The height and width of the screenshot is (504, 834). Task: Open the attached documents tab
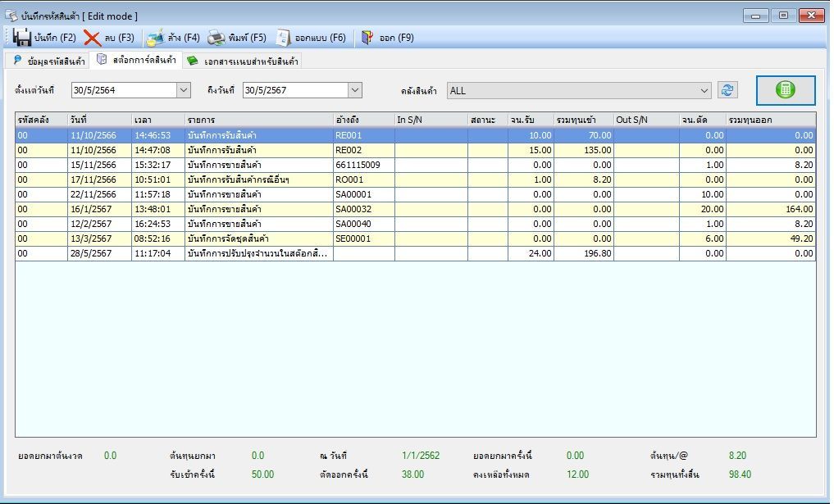pos(243,61)
